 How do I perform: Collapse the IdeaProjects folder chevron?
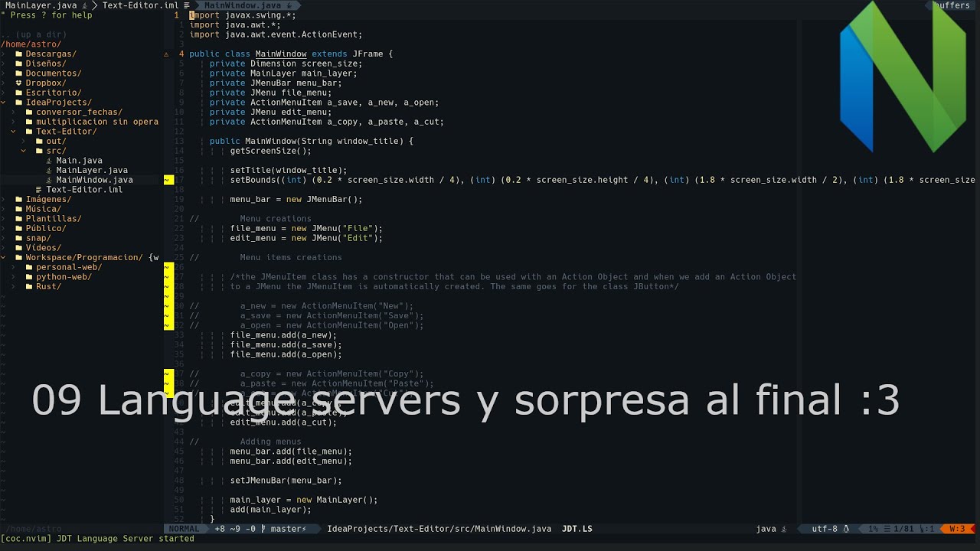click(4, 103)
